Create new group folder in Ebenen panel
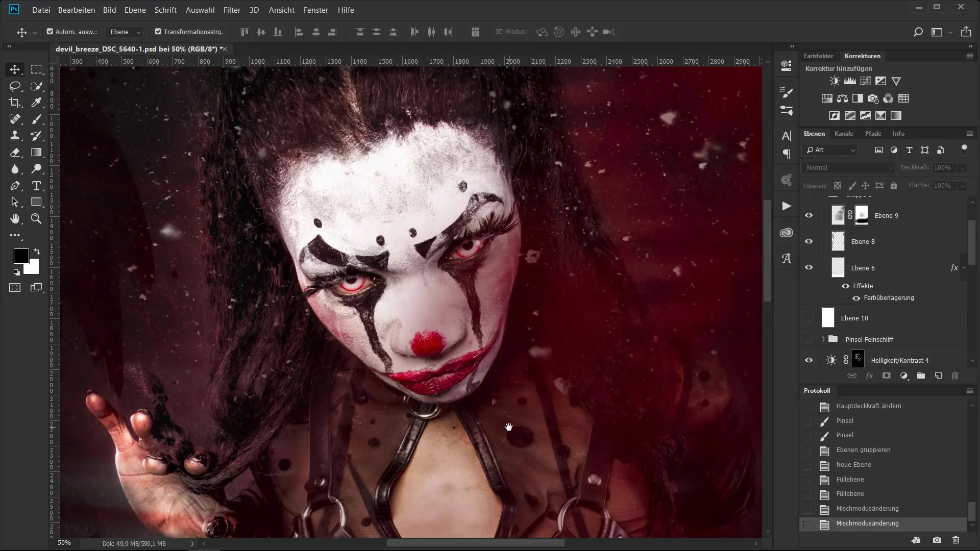This screenshot has width=980, height=551. [921, 376]
